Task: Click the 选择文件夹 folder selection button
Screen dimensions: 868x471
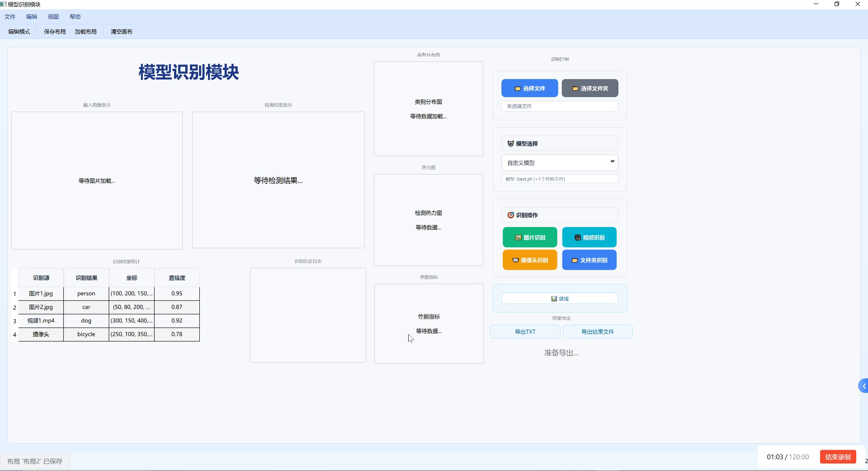Action: (x=589, y=88)
